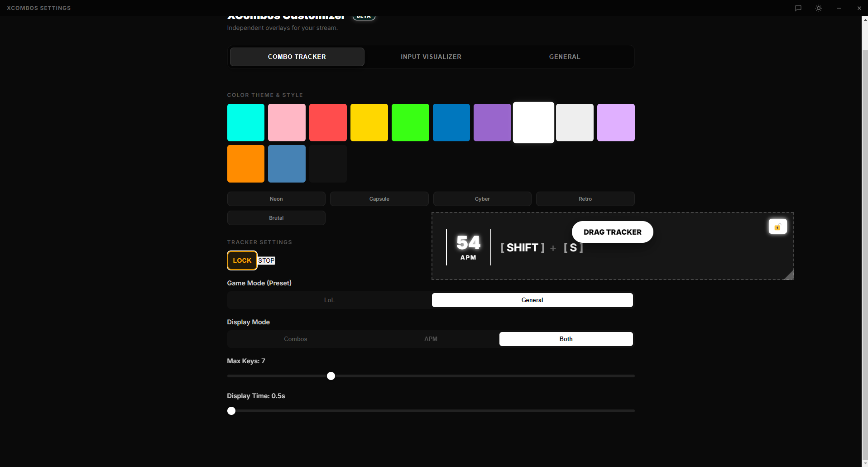The height and width of the screenshot is (467, 868).
Task: Switch to the INPUT VISUALIZER tab
Action: point(431,57)
